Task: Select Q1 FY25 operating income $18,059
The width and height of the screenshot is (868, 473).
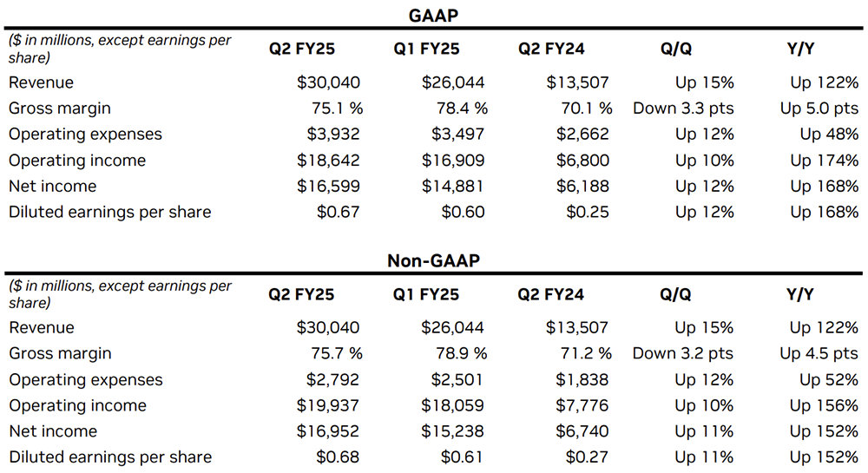Action: pyautogui.click(x=452, y=405)
